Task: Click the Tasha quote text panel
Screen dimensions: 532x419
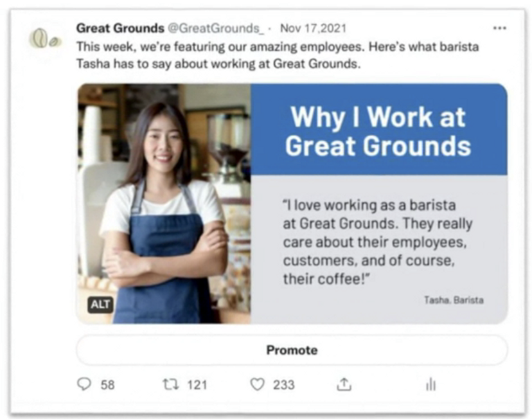Action: [x=379, y=249]
